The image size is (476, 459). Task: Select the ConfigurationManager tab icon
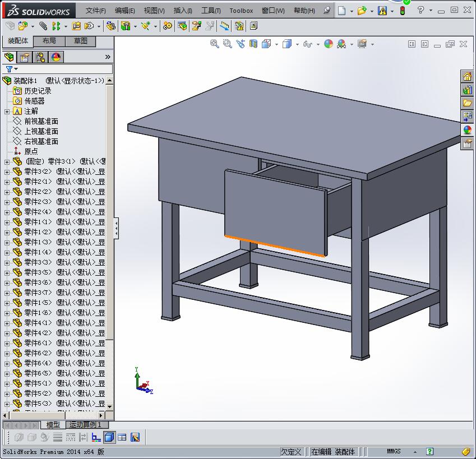click(40, 57)
